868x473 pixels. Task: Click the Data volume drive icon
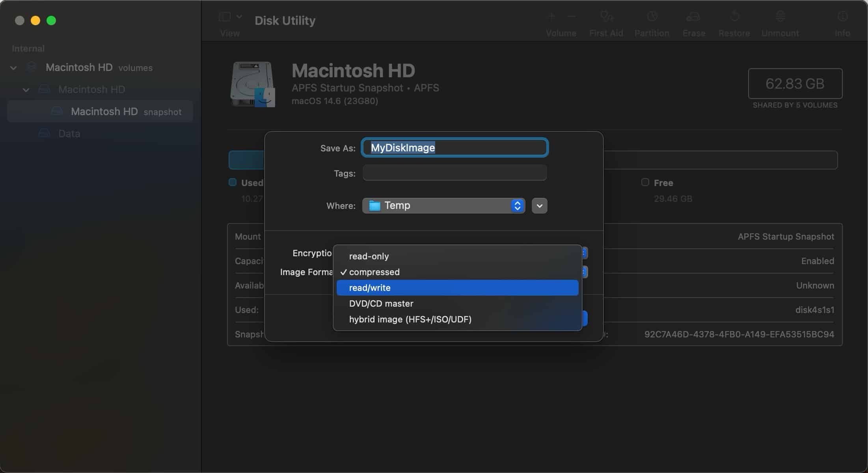pos(44,133)
